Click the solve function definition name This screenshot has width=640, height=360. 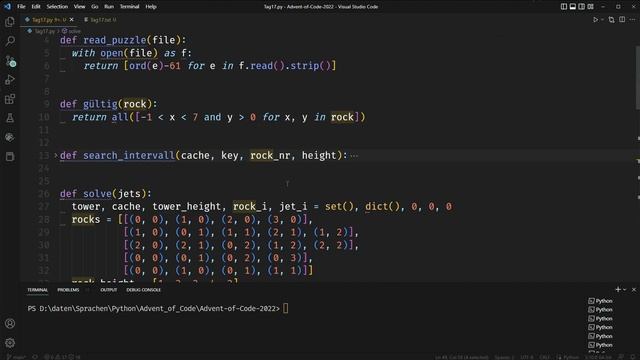97,193
